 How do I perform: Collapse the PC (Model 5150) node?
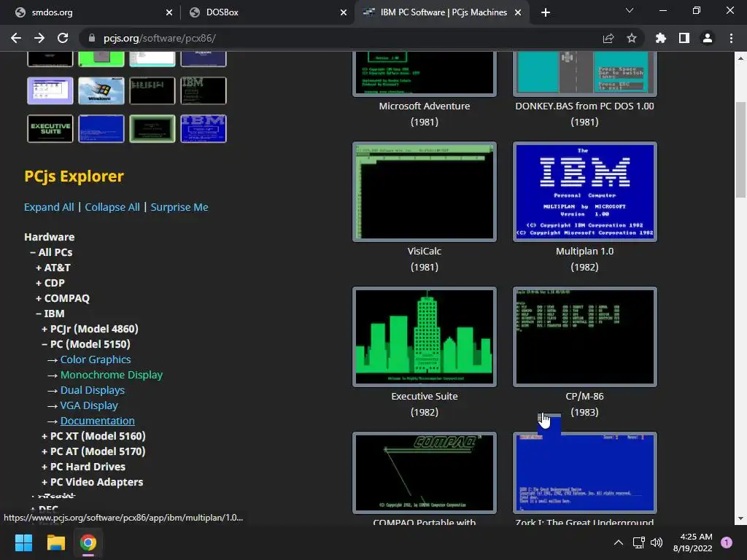86,344
